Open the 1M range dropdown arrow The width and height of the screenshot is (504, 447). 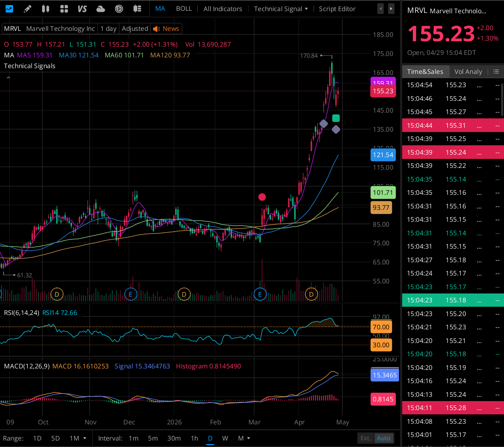pyautogui.click(x=85, y=438)
